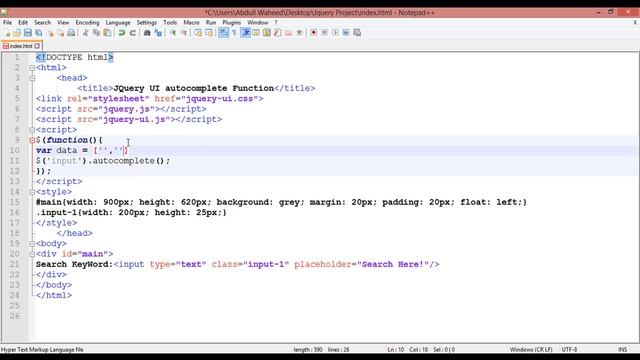Toggle Word wrap in the toolbar
640x360 pixels.
(223, 33)
